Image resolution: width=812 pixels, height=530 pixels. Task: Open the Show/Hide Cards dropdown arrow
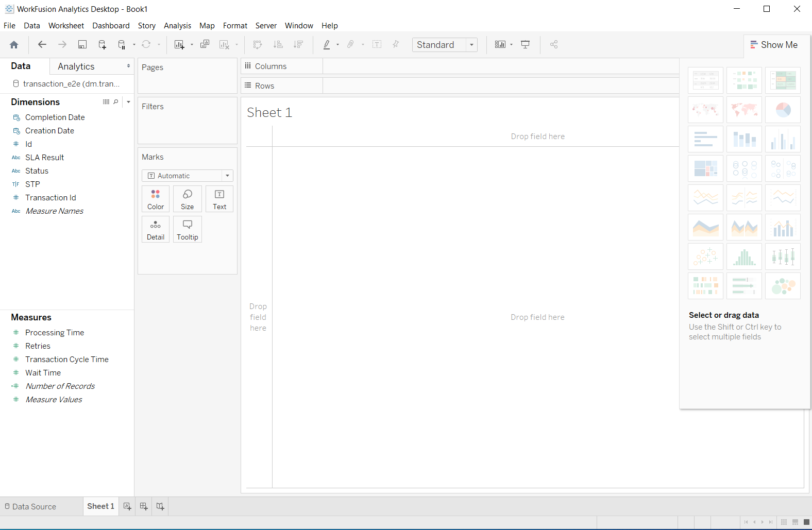[x=511, y=45]
